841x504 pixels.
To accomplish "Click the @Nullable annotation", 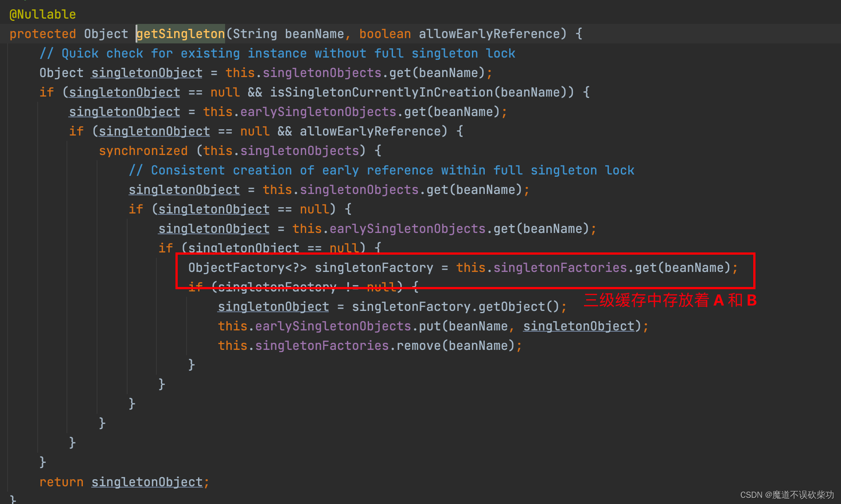I will coord(43,15).
